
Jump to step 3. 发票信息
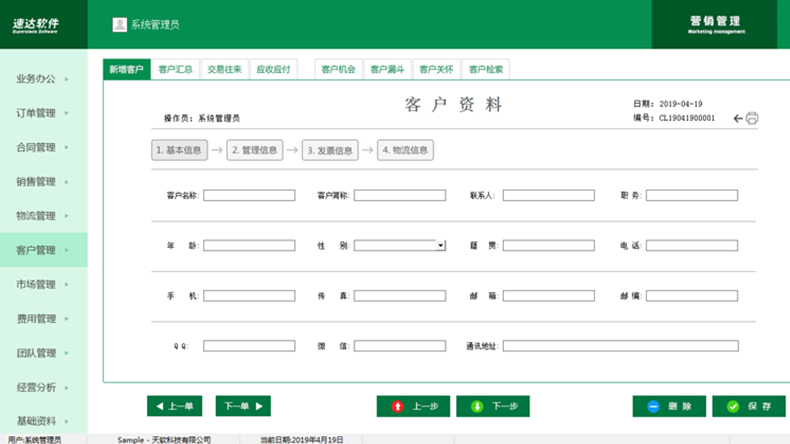(x=330, y=150)
